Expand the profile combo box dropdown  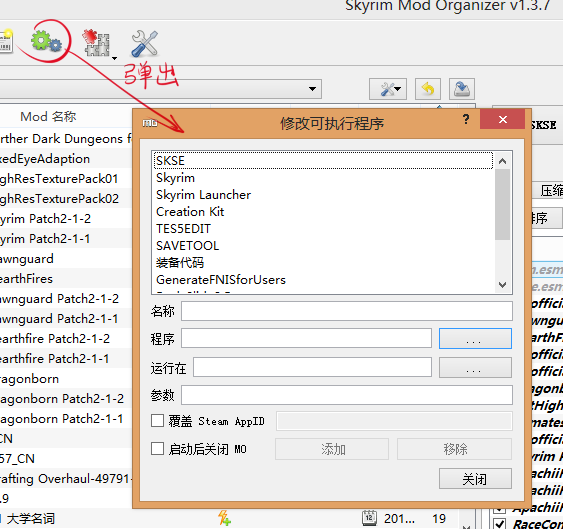click(x=312, y=89)
